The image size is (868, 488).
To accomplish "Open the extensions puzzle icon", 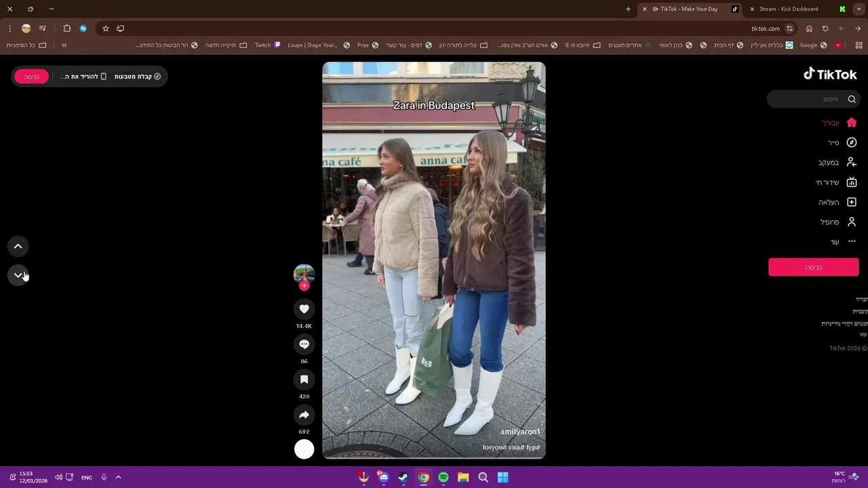I will [x=67, y=28].
